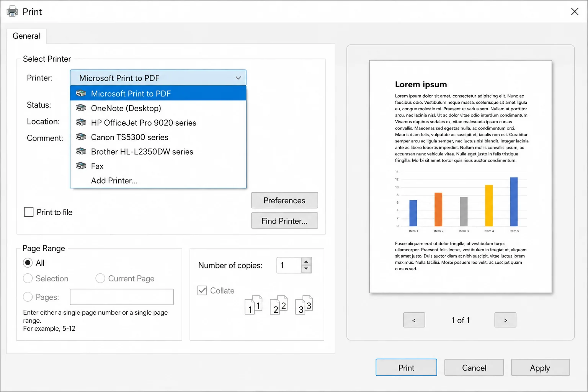
Task: Open printer Preferences
Action: coord(284,201)
